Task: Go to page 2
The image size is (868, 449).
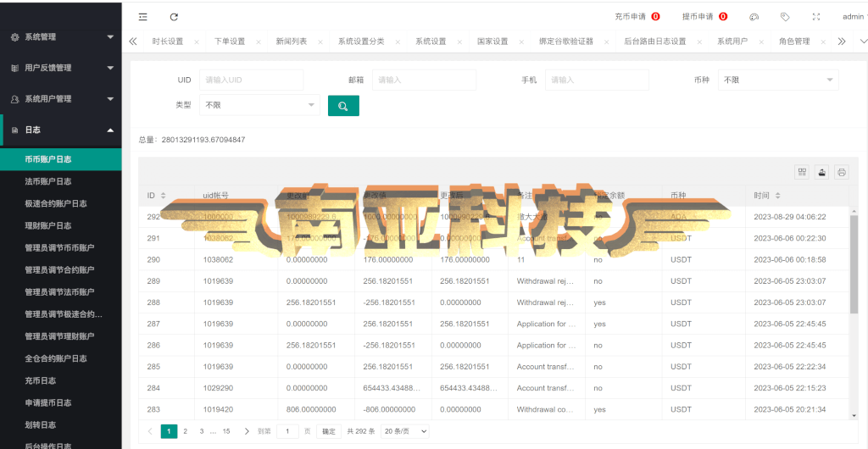Action: [186, 431]
